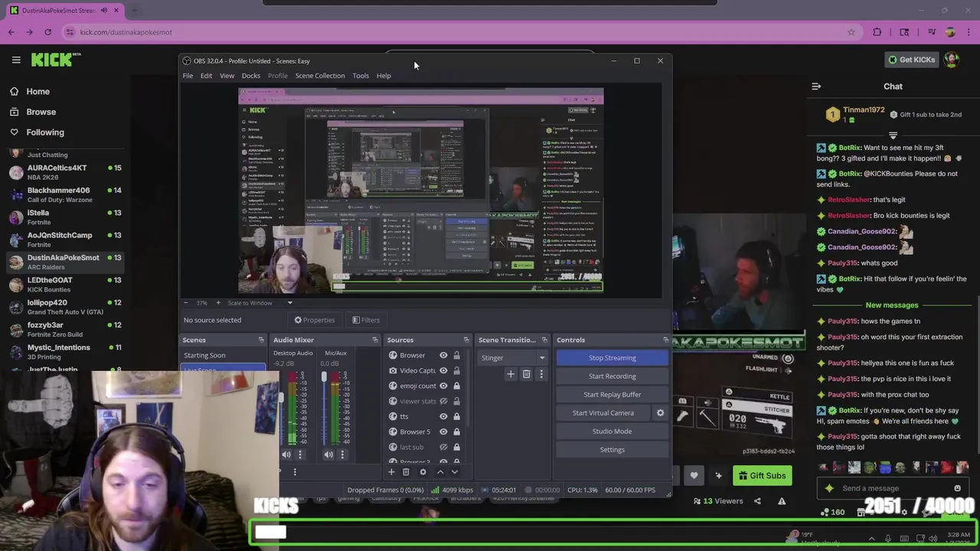Click Stop Streaming in OBS Controls

612,357
